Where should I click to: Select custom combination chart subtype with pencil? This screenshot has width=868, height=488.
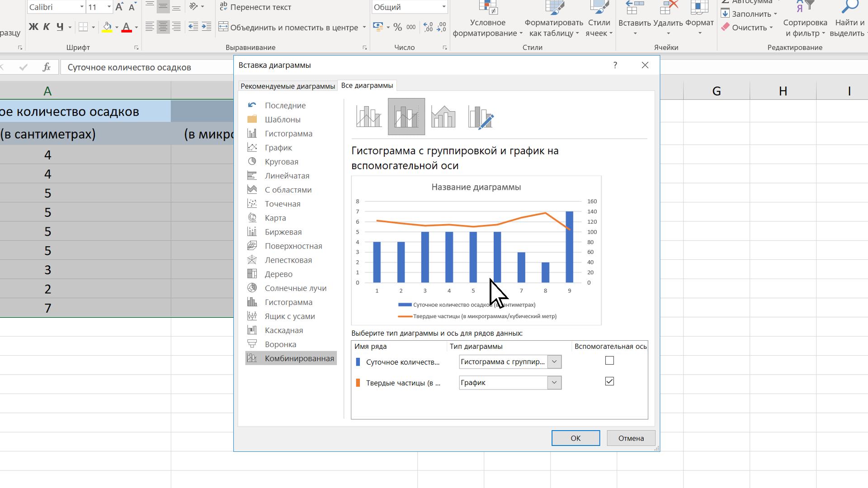481,117
